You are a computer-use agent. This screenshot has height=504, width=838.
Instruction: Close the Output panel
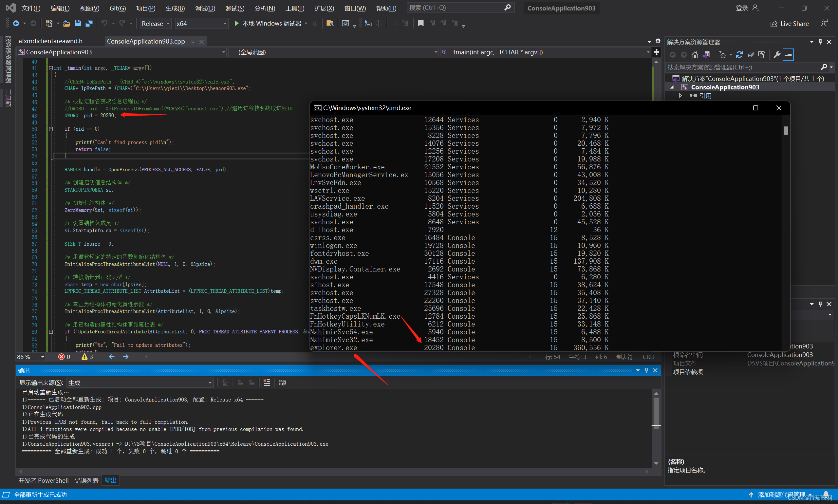coord(655,370)
